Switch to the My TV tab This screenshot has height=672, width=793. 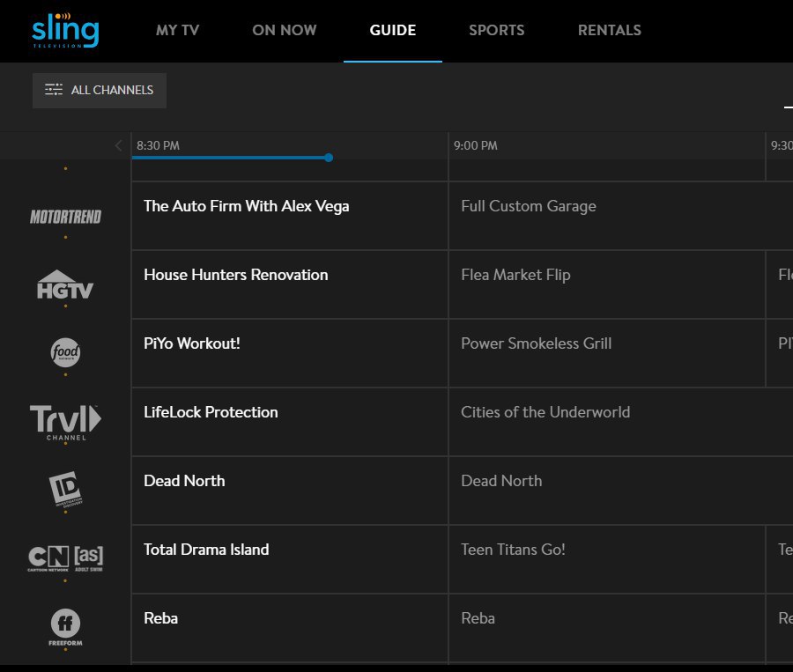pyautogui.click(x=177, y=30)
